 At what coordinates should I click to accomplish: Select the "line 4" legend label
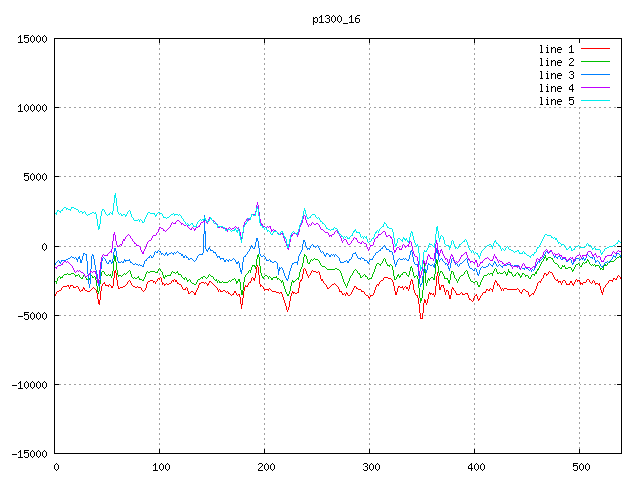(x=557, y=88)
